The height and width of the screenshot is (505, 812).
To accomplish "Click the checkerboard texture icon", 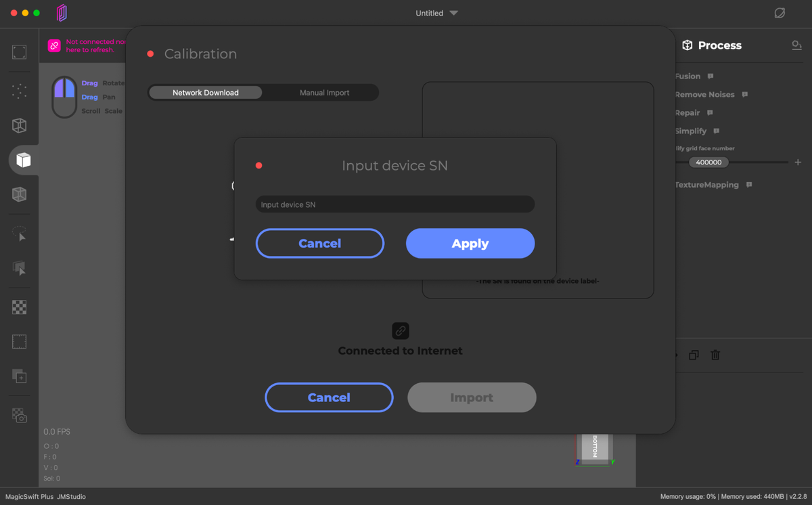I will (x=19, y=307).
